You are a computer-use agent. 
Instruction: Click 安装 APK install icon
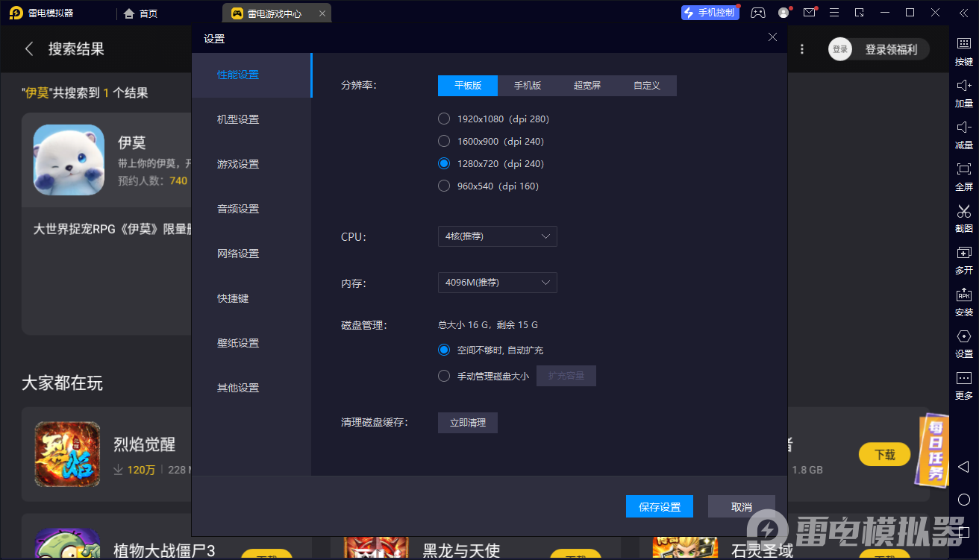(x=964, y=302)
